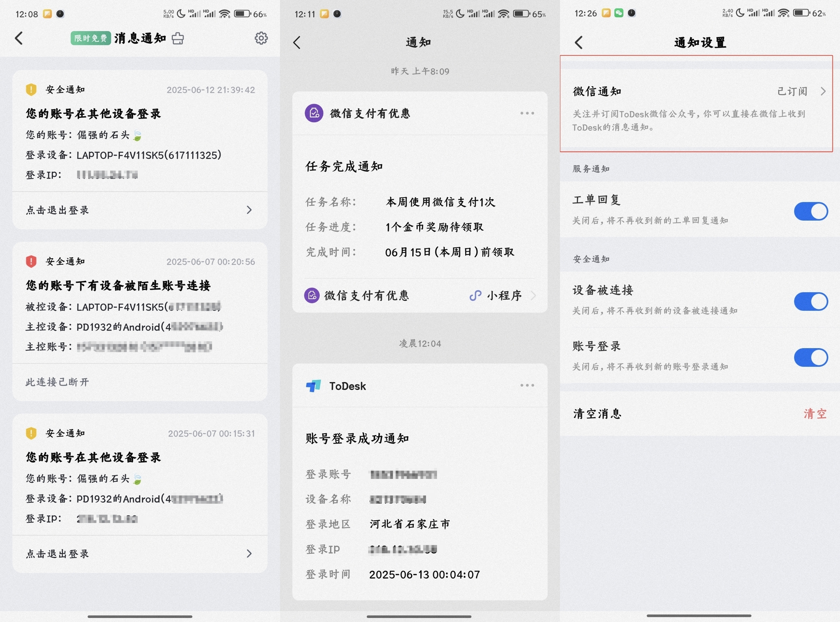
Task: Go back from the 通知 screen
Action: point(297,42)
